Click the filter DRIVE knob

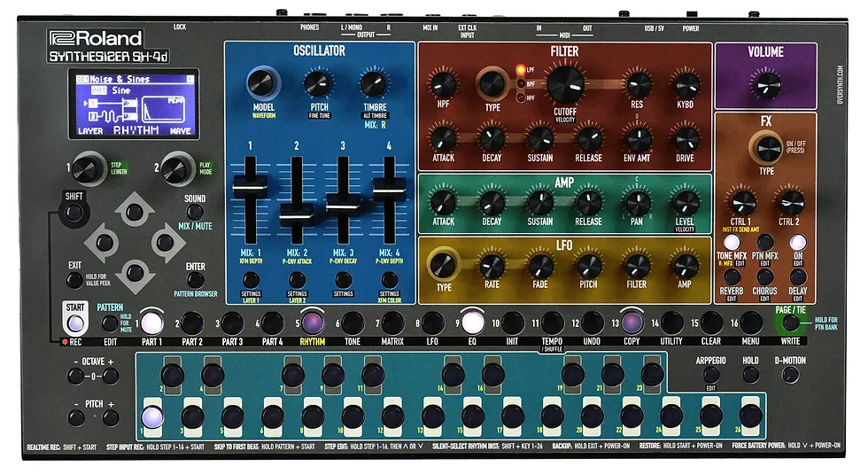[x=686, y=138]
